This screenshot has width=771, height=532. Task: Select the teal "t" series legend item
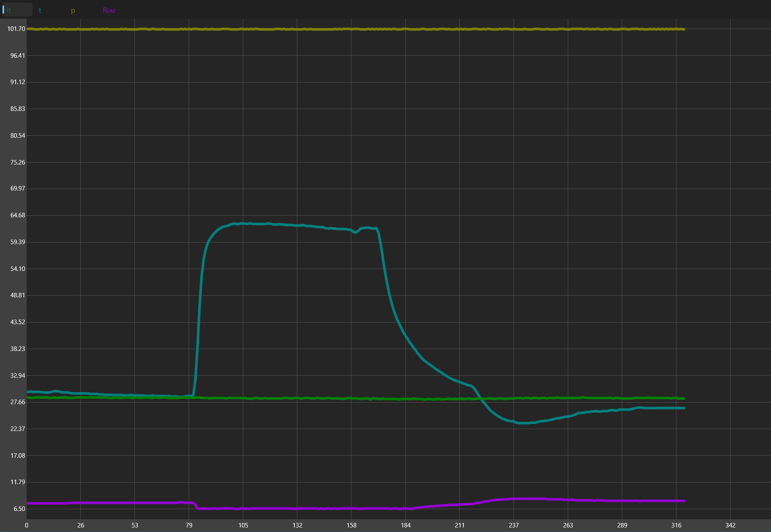tap(40, 10)
